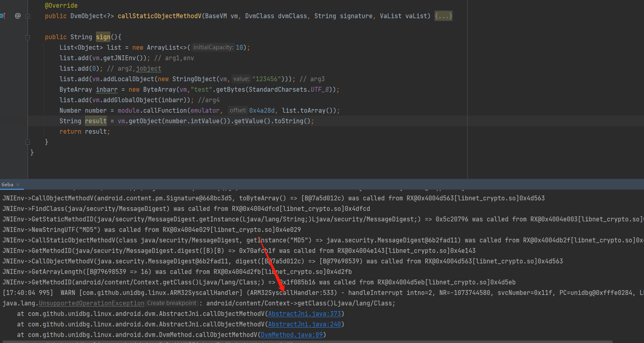
Task: Click the return result statement
Action: click(85, 132)
